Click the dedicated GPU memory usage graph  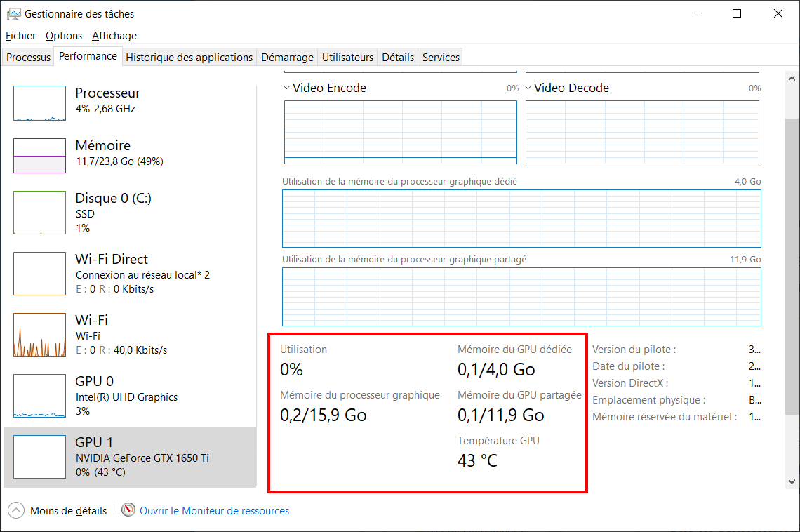pyautogui.click(x=521, y=219)
